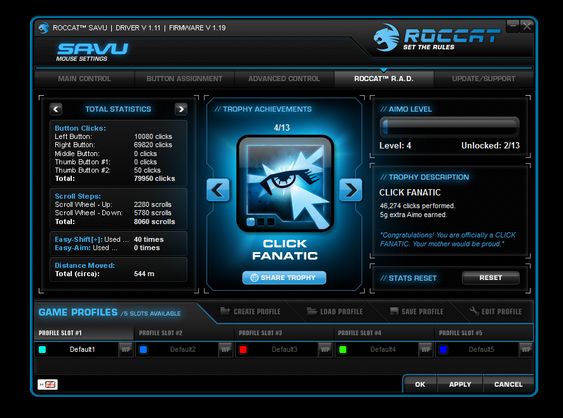The width and height of the screenshot is (563, 418).
Task: Go to next trophy arrow
Action: tap(350, 190)
